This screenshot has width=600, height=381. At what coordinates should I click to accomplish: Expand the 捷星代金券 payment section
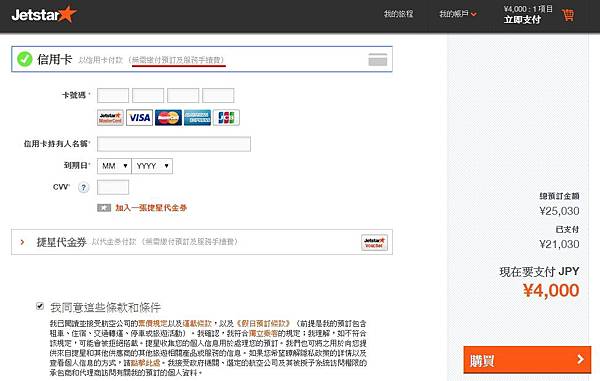[x=202, y=242]
